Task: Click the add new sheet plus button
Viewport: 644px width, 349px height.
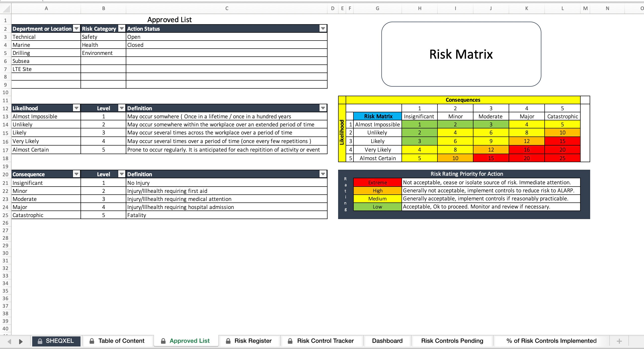Action: (619, 341)
